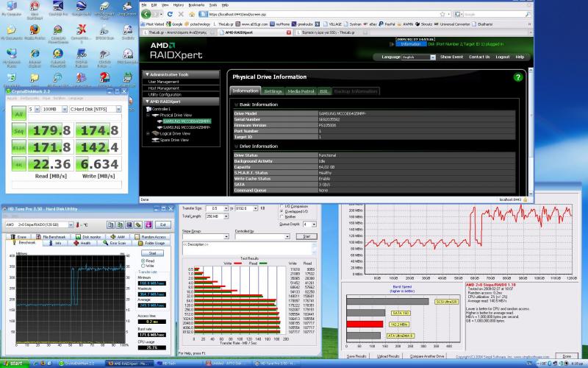Viewport: 588px width, 368px height.
Task: Click HD Tune copy info icon
Action: (x=111, y=224)
